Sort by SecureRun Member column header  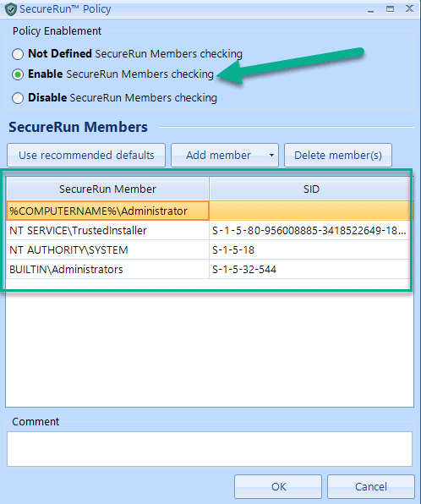(107, 189)
